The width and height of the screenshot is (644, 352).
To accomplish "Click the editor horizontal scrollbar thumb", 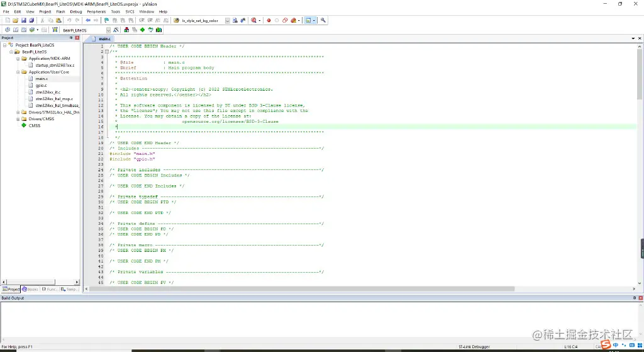I will tap(302, 288).
